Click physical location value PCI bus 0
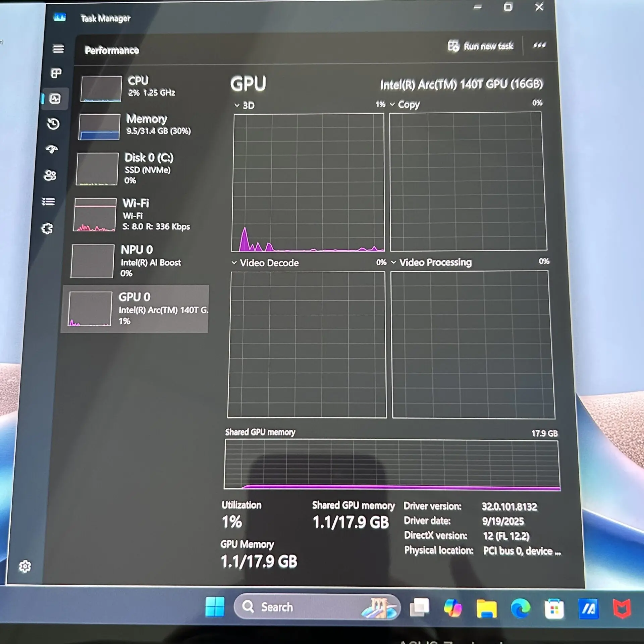644x644 pixels. coord(522,551)
